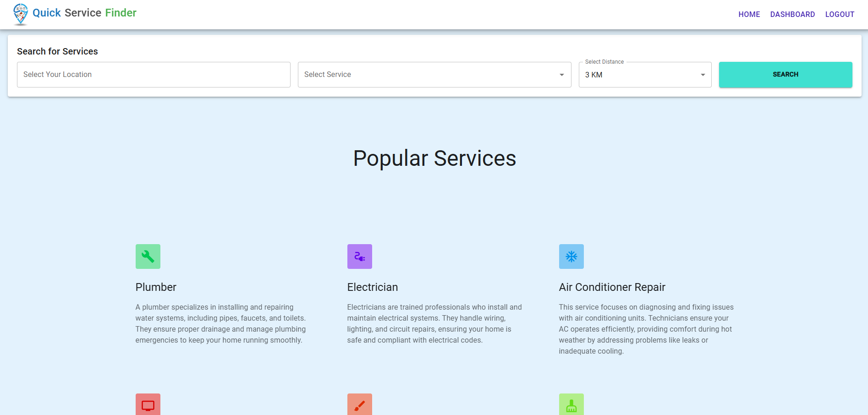Go to the HOME nav item
The width and height of the screenshot is (868, 415).
pos(749,14)
